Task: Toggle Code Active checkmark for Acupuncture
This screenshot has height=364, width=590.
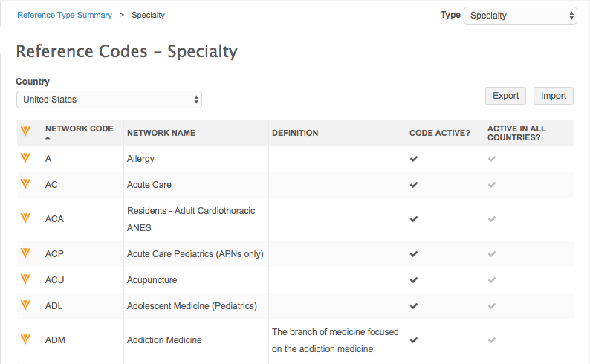Action: pyautogui.click(x=414, y=280)
